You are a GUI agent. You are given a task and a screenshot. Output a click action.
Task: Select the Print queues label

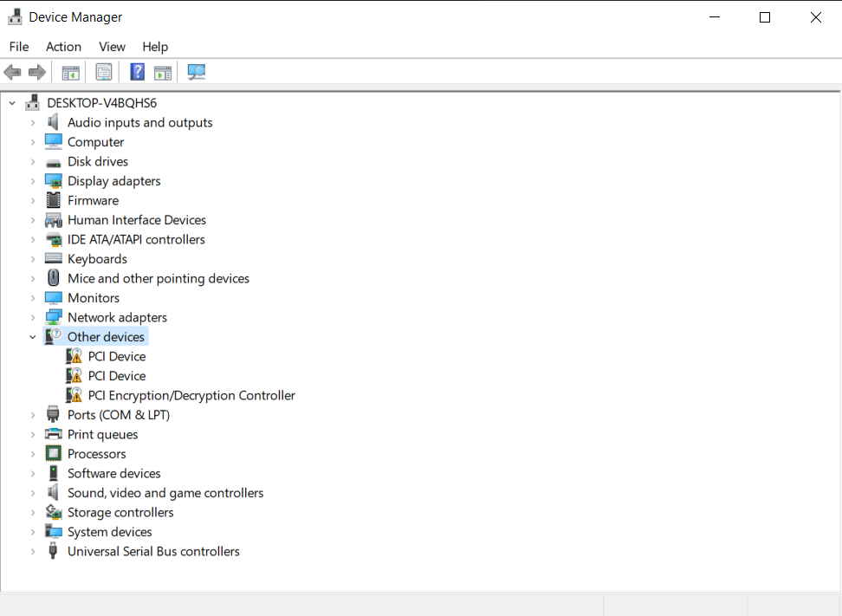(102, 434)
